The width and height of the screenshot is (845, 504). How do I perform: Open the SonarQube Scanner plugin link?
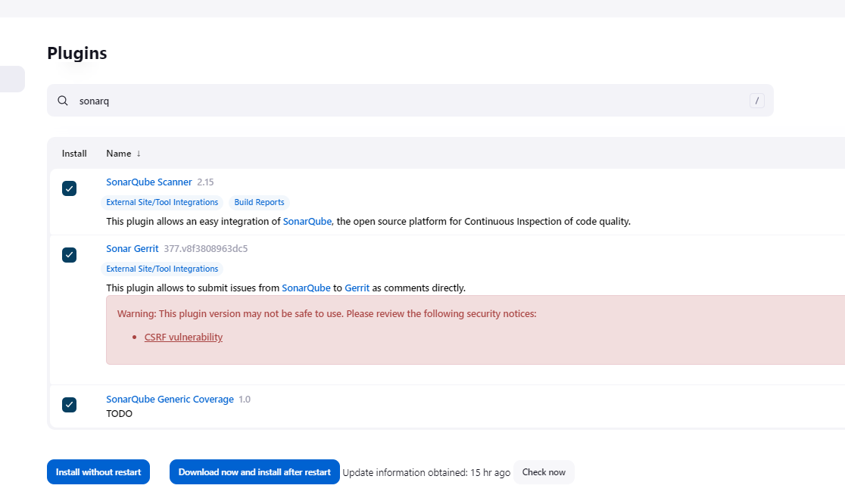[x=148, y=182]
